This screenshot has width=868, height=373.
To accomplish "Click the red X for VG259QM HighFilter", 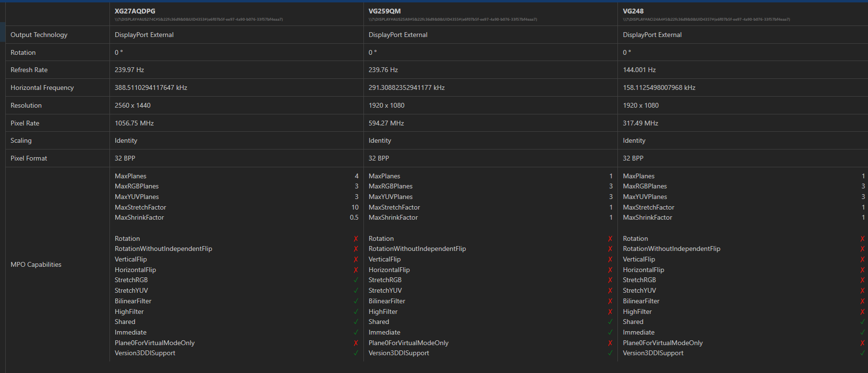I will 610,312.
